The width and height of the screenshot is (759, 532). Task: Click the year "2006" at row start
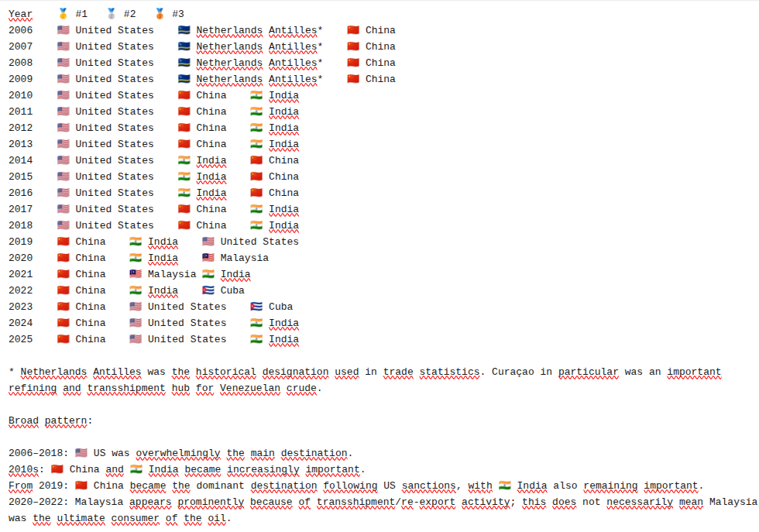(20, 30)
